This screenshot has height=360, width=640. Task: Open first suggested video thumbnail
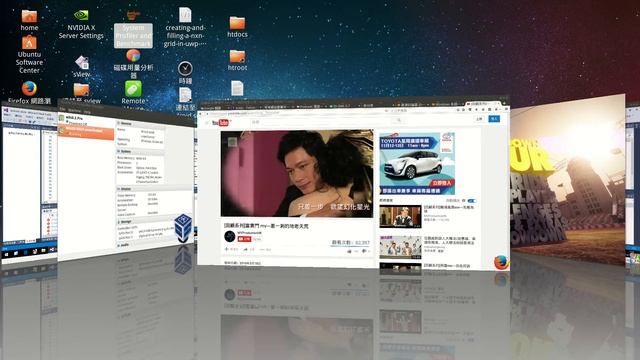400,216
